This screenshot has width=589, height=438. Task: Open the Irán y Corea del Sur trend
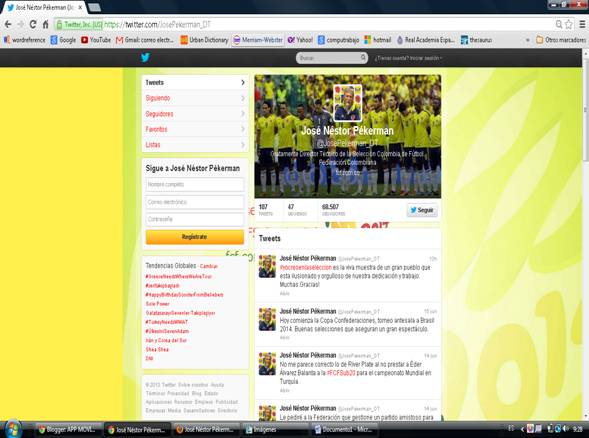166,340
